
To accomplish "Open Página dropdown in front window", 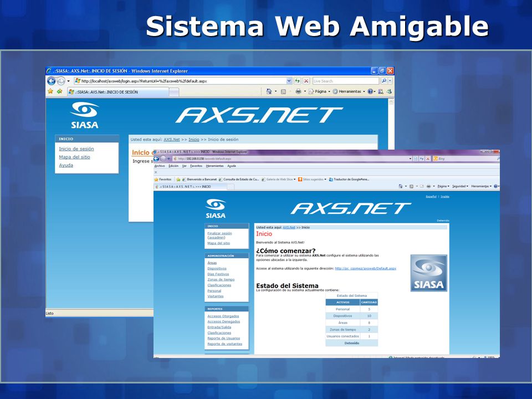I will pos(443,186).
